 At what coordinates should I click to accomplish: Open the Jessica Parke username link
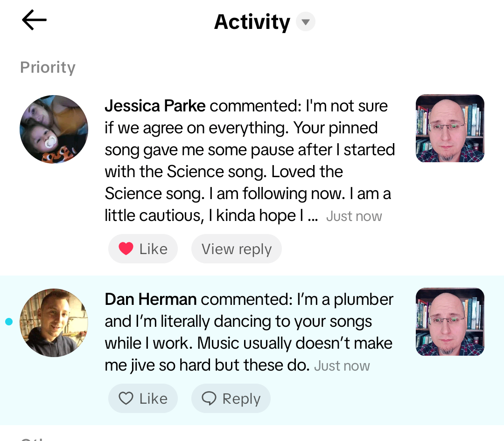155,106
